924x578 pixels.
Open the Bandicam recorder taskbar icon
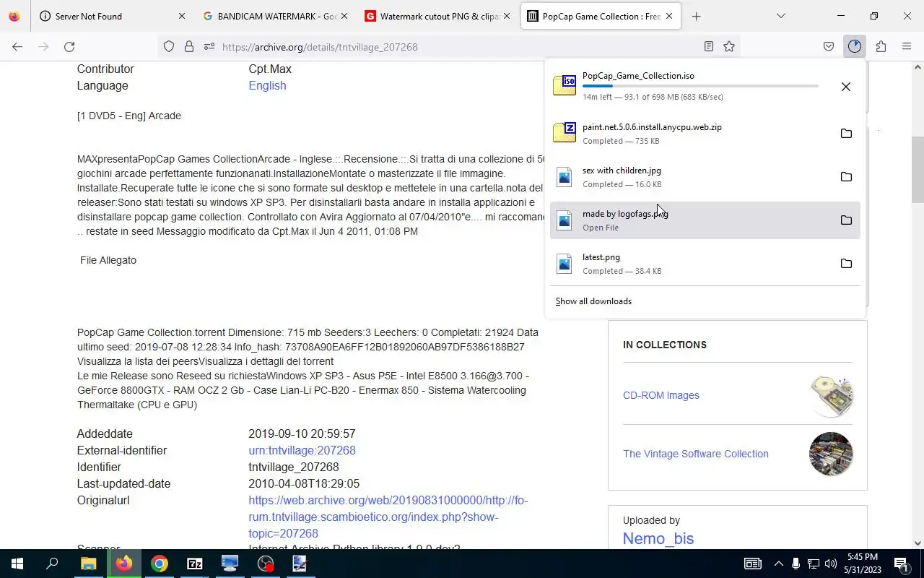[266, 564]
